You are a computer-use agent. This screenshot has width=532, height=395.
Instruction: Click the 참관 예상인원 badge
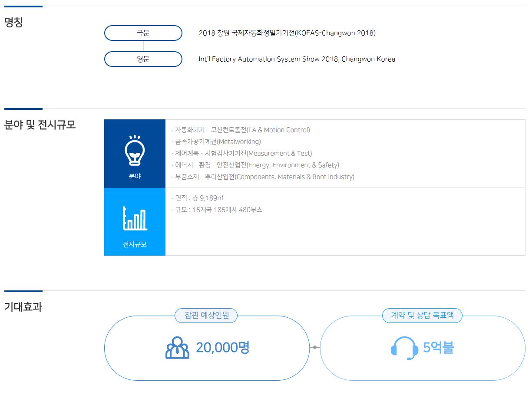click(x=206, y=315)
